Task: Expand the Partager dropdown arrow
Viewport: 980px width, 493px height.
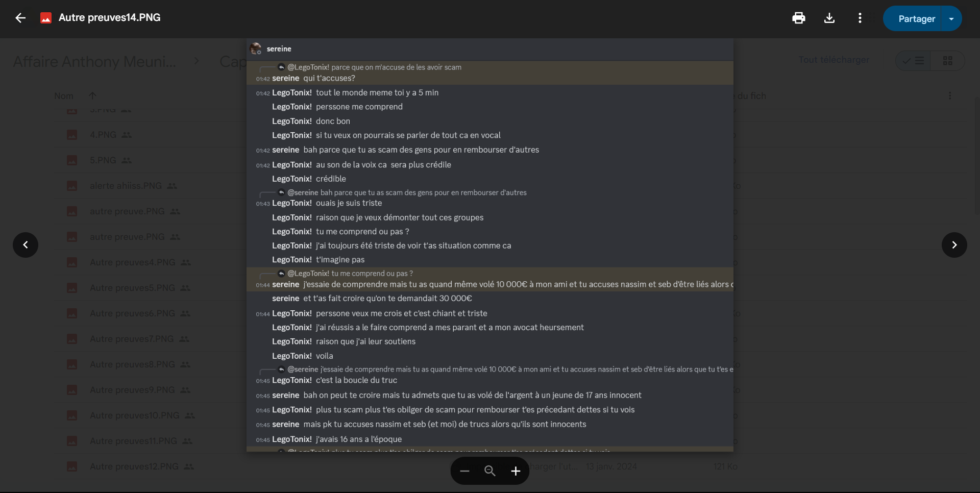Action: 952,19
